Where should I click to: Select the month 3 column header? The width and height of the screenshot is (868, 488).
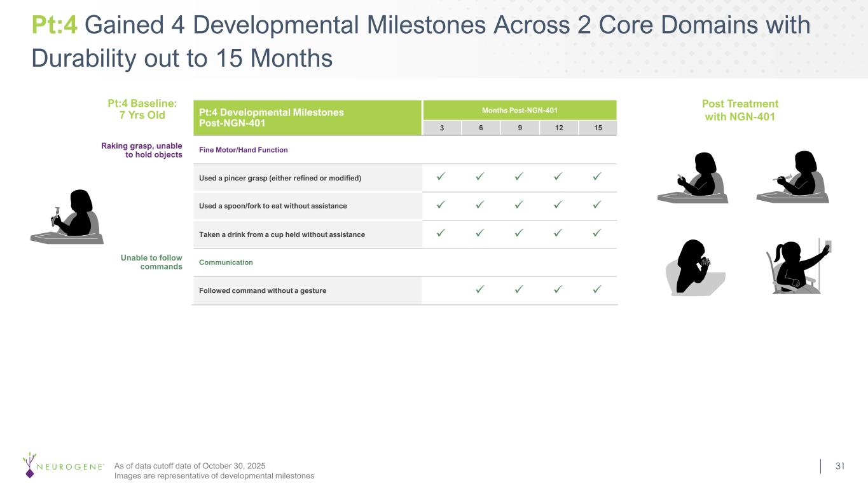441,128
